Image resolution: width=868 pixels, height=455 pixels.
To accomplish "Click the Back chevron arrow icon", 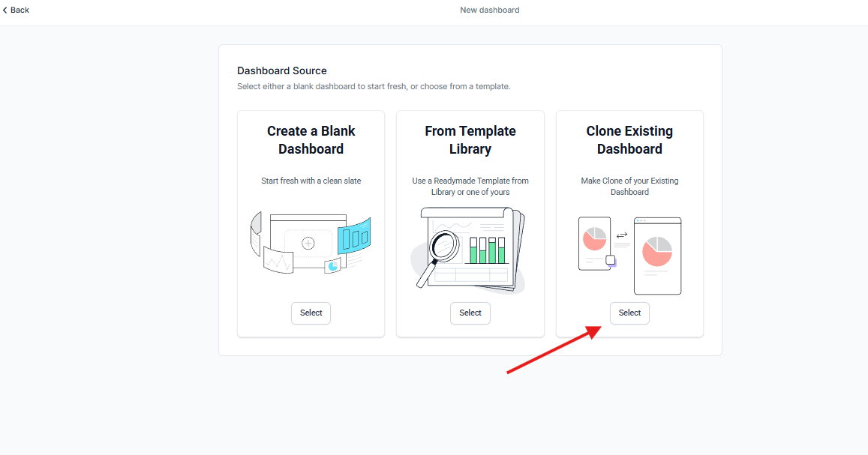I will [x=5, y=10].
